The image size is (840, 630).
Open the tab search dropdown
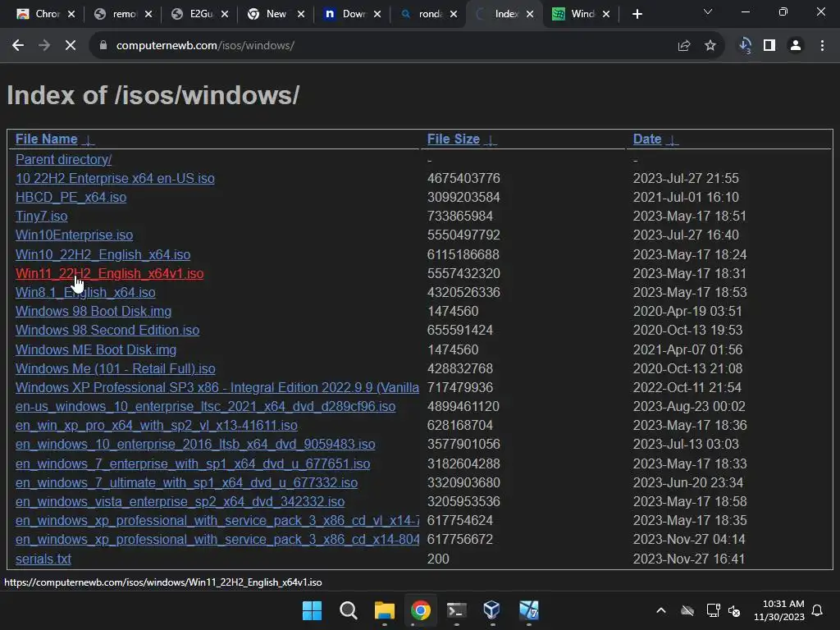(x=708, y=11)
